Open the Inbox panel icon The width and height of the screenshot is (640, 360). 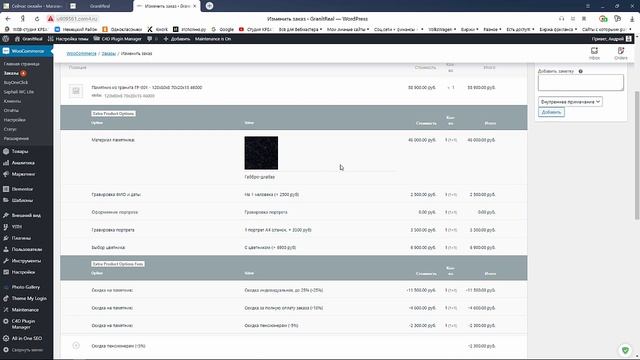[594, 53]
